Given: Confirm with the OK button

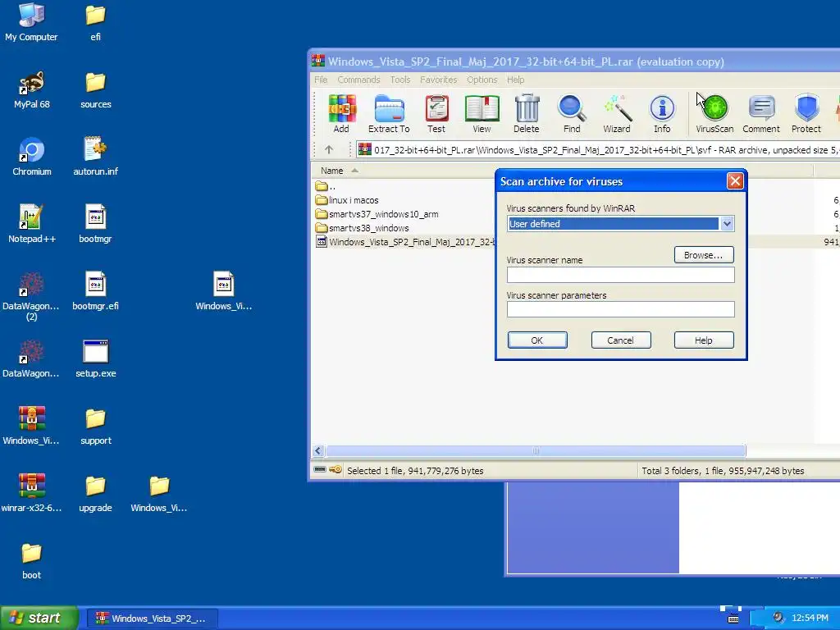Looking at the screenshot, I should click(x=536, y=340).
